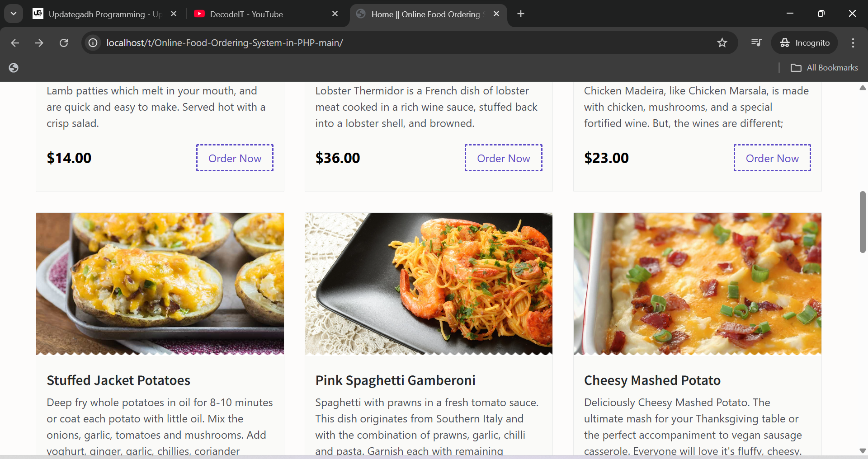Open the tab search dropdown arrow
This screenshot has width=868, height=459.
click(x=14, y=14)
